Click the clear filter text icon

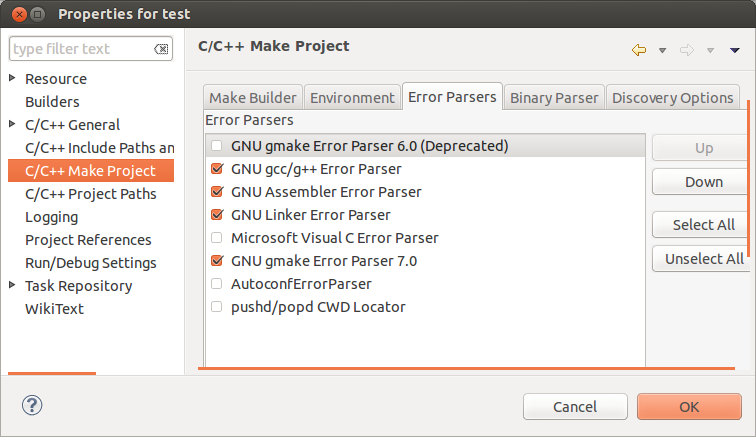click(161, 49)
